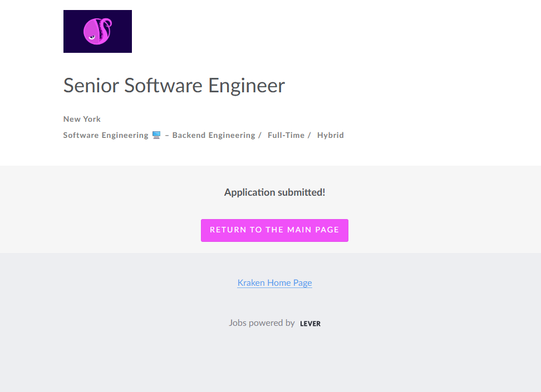Click the computer emoji beside Software Engineering
This screenshot has height=392, width=541.
pyautogui.click(x=156, y=135)
